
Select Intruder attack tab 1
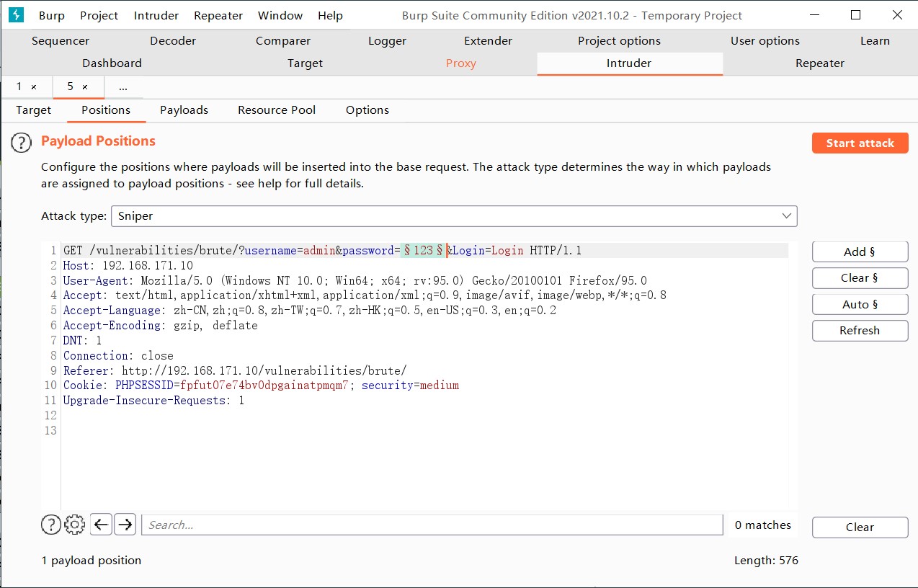coord(19,86)
